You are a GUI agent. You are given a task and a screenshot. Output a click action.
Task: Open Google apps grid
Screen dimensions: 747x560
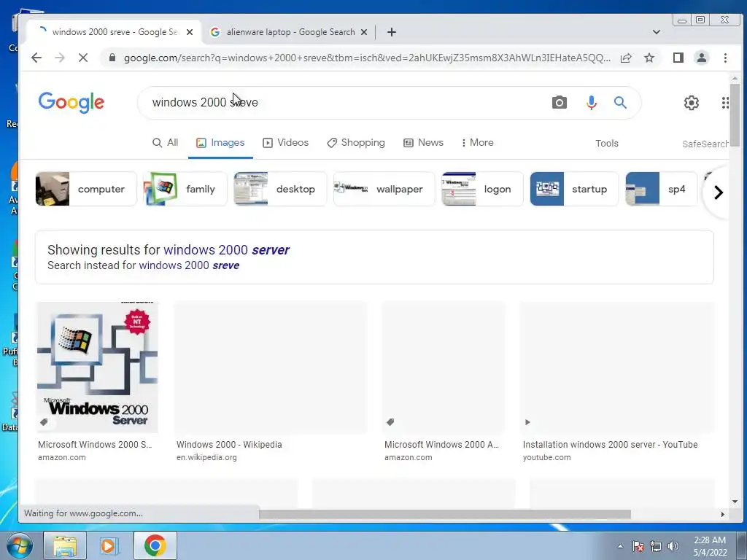[x=725, y=102]
